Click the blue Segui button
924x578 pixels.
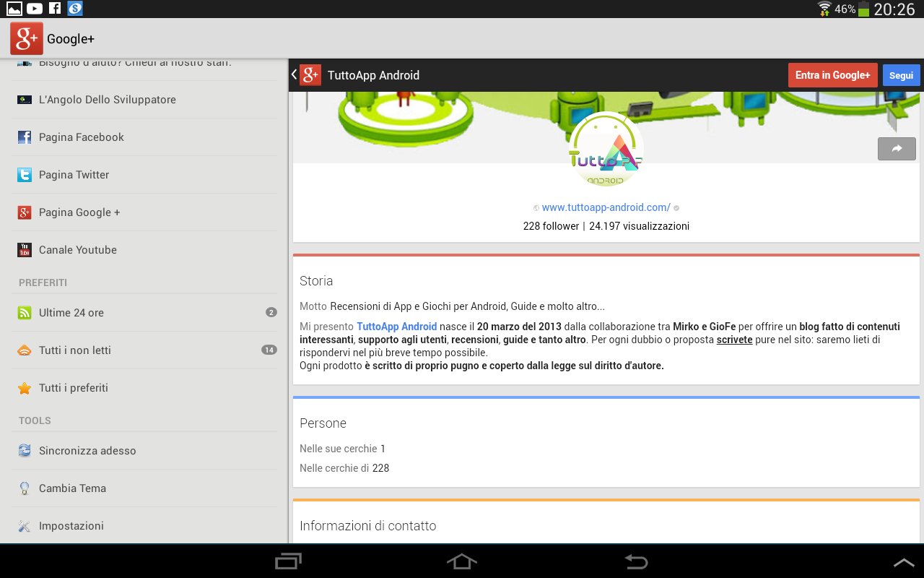(x=901, y=75)
